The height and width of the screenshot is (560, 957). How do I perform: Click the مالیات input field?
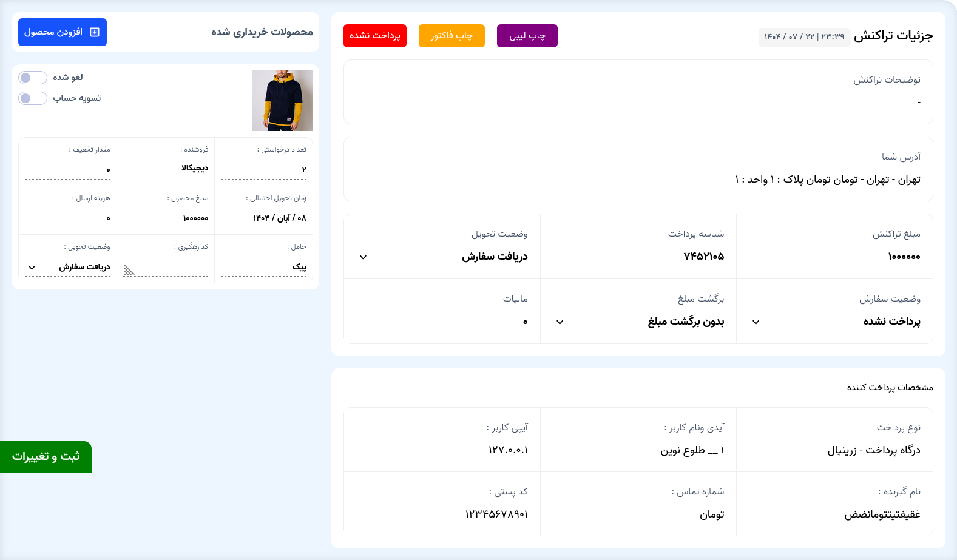tap(442, 322)
